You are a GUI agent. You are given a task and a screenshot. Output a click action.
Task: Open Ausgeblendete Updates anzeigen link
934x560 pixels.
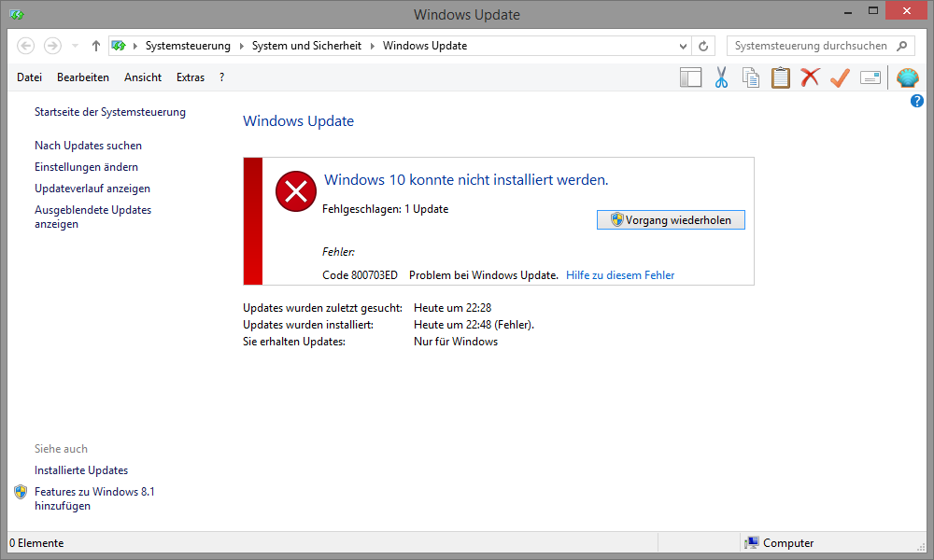coord(92,217)
